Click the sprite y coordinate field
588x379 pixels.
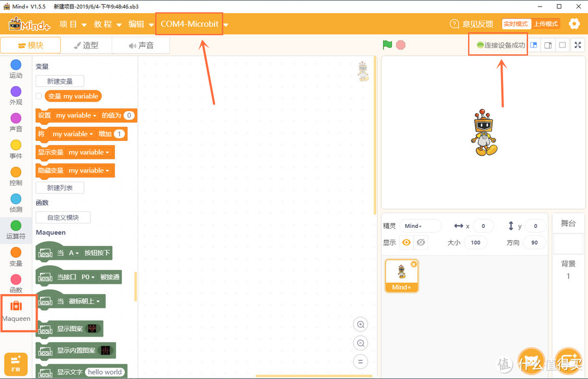[x=536, y=226]
